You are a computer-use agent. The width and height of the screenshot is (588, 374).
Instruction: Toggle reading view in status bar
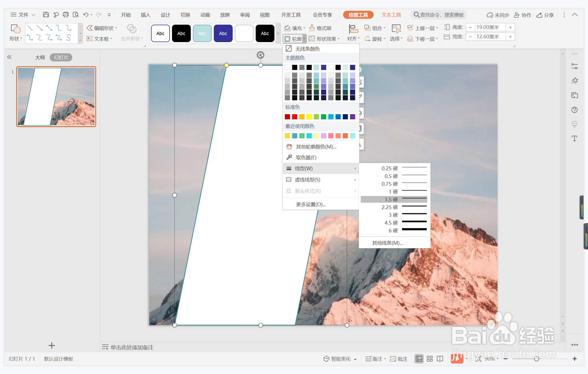click(440, 359)
